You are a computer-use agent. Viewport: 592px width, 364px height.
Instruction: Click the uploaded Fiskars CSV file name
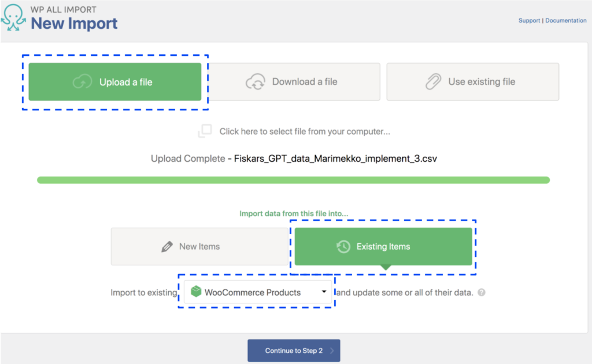(x=334, y=158)
